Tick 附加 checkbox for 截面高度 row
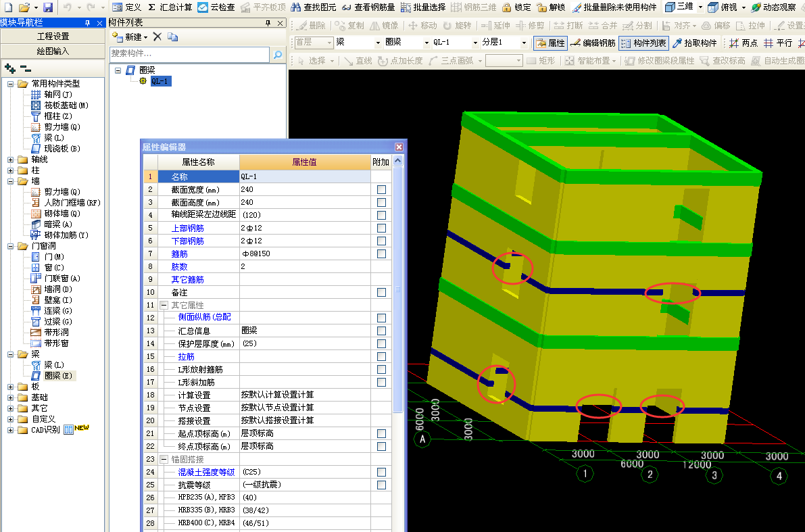Viewport: 805px width, 532px height. [x=381, y=202]
